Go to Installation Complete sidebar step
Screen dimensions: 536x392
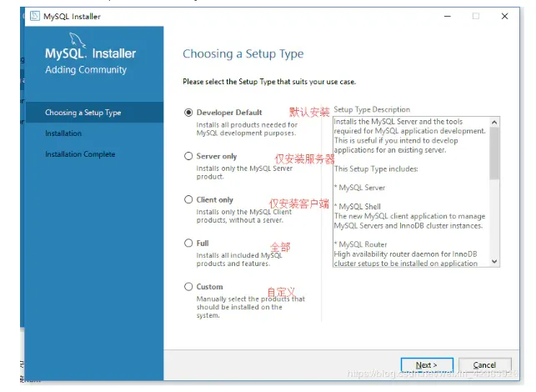click(x=80, y=154)
